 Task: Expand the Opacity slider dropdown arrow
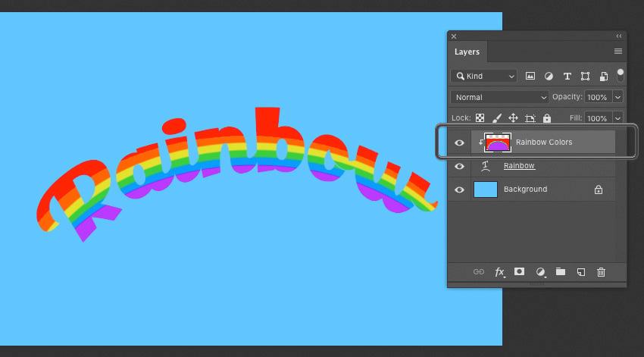click(x=617, y=97)
